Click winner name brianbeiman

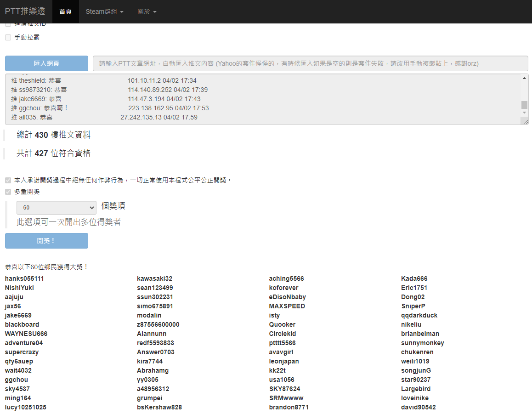click(x=420, y=334)
